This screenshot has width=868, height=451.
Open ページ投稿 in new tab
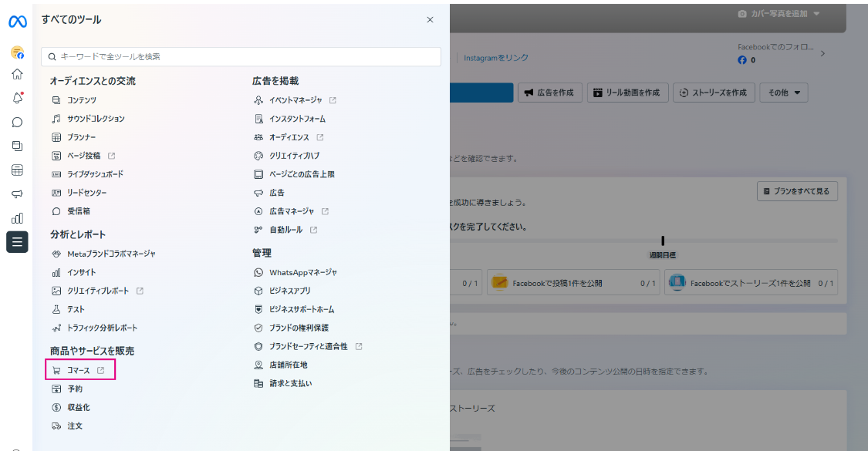pyautogui.click(x=83, y=156)
